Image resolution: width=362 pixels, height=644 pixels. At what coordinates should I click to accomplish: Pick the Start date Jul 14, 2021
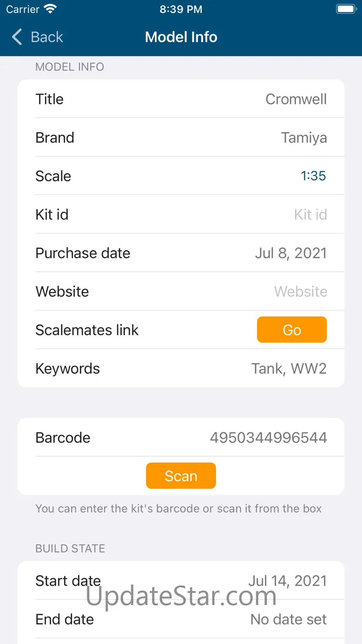287,580
